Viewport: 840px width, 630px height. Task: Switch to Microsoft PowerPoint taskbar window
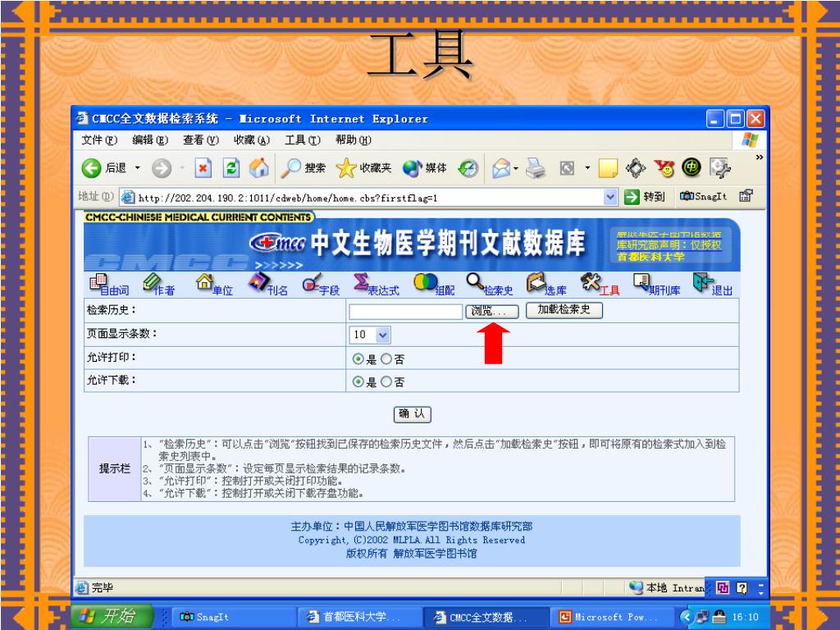click(x=614, y=617)
